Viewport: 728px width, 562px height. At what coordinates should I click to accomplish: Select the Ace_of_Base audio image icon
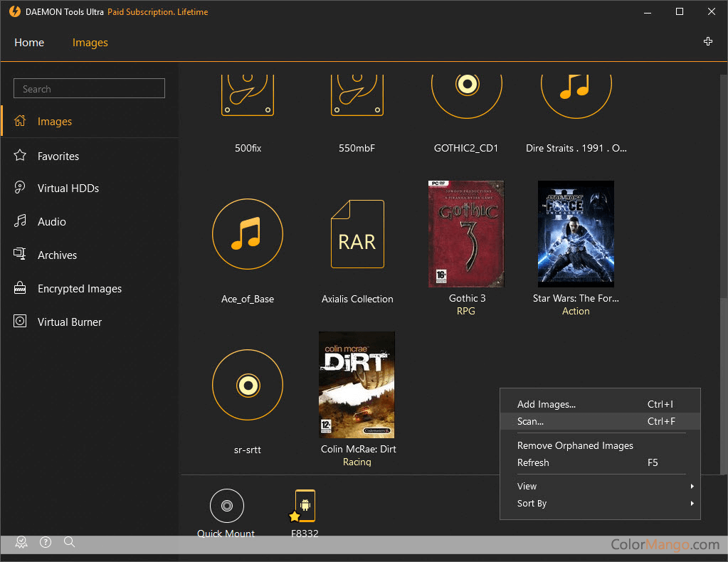point(247,233)
